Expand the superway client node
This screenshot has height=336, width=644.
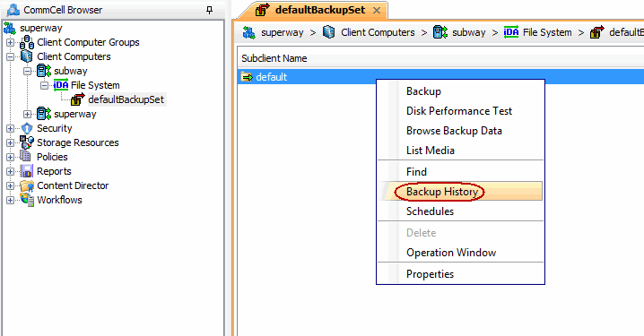tap(27, 114)
